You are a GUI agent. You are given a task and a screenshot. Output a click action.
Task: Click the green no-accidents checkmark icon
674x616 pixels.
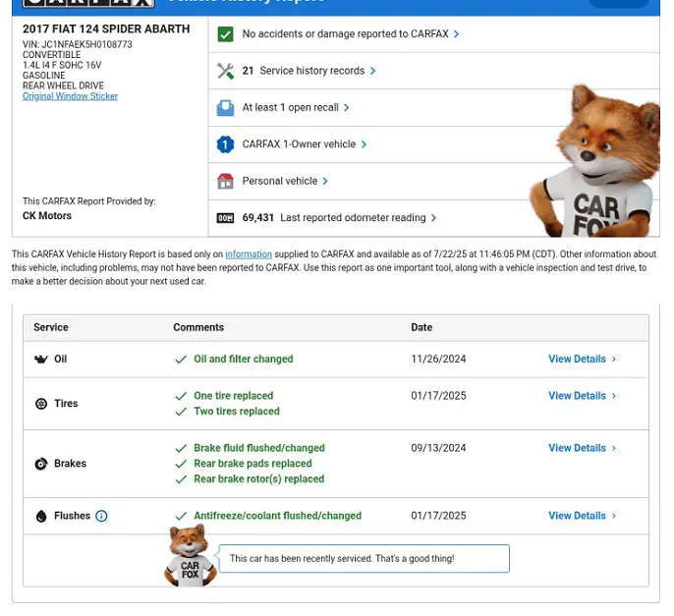tap(225, 34)
